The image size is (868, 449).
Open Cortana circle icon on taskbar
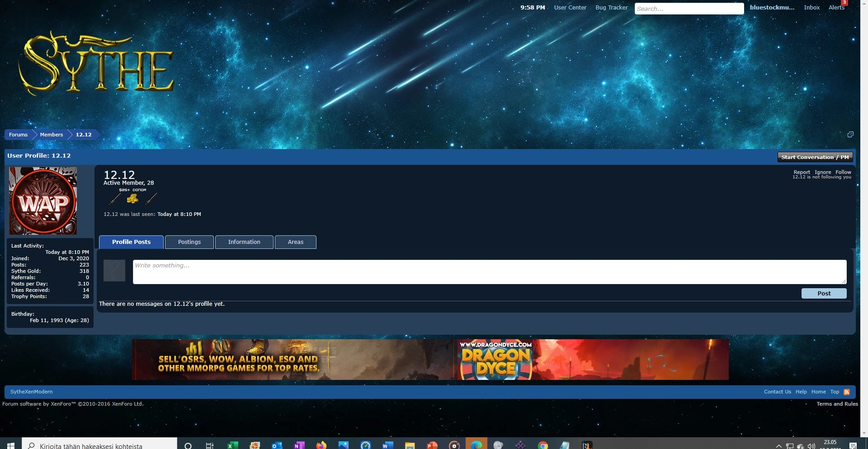point(188,445)
